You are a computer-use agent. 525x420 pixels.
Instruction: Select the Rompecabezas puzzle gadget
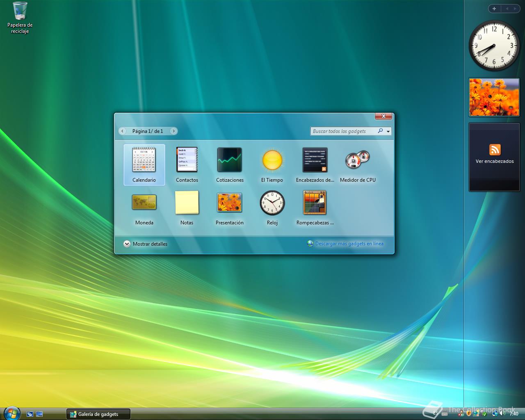coord(315,208)
